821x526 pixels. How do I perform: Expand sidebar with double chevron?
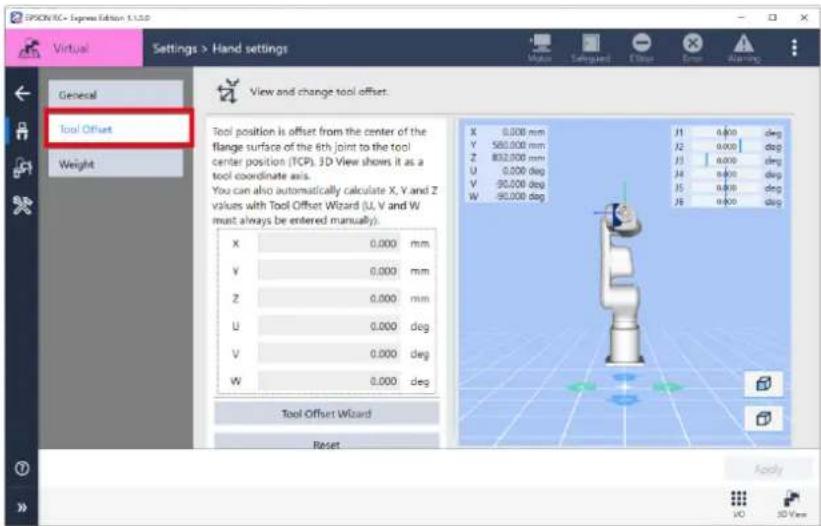click(x=22, y=507)
